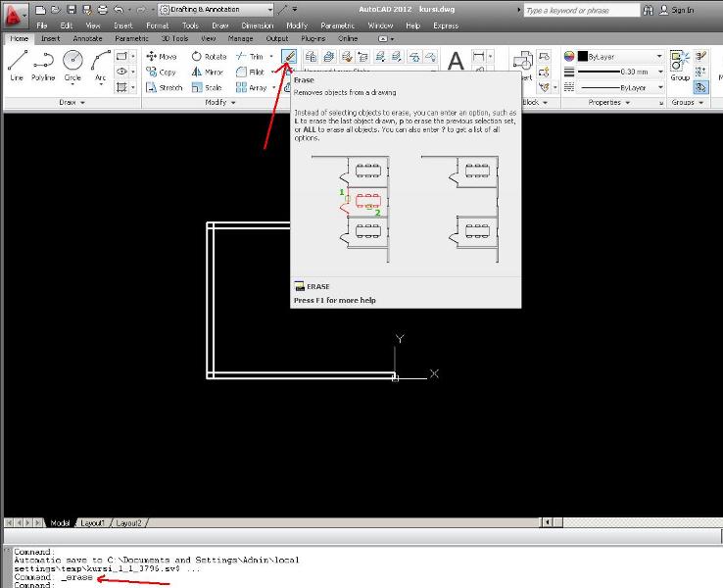
Task: Toggle the Group Selection button
Action: (700, 87)
